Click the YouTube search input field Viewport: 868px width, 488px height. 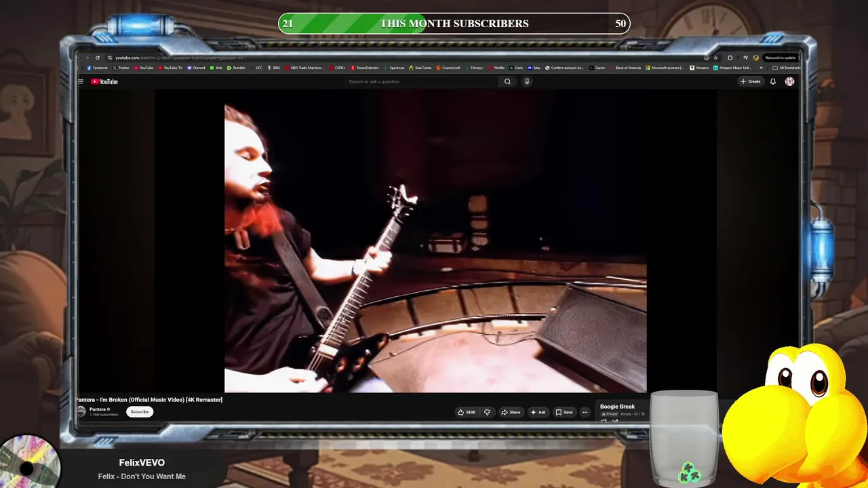[422, 81]
